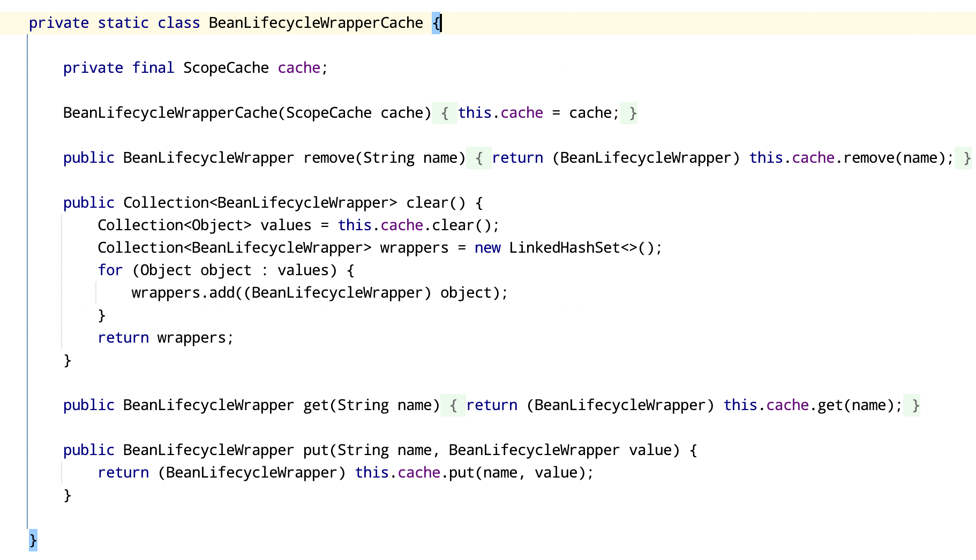Click the purple 'cache' field name declaration

tap(299, 68)
